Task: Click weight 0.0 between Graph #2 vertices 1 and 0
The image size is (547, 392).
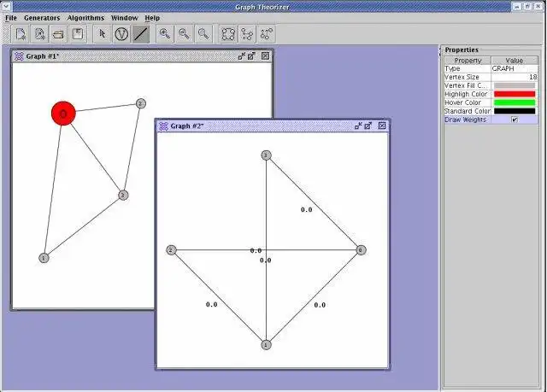Action: point(320,305)
